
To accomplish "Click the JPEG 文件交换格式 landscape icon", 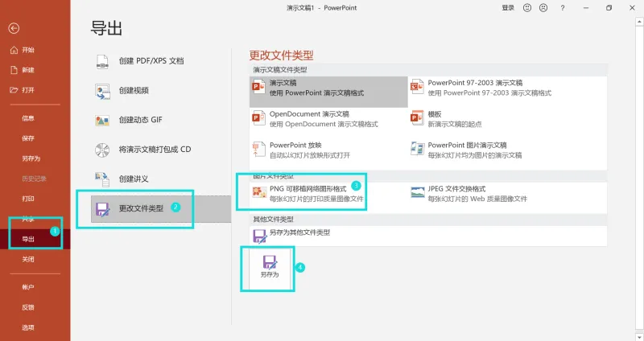I will pyautogui.click(x=418, y=192).
